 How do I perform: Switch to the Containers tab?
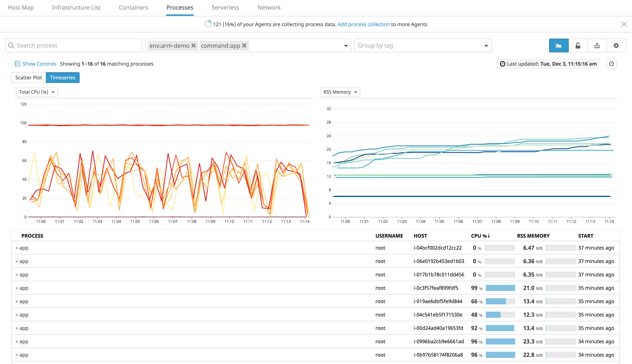coord(133,8)
